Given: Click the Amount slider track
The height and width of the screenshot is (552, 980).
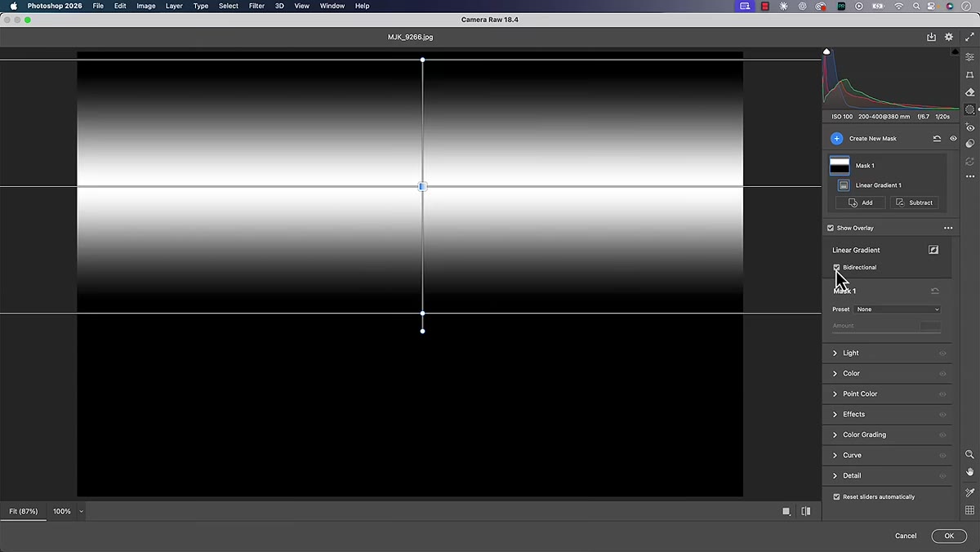Looking at the screenshot, I should coord(887,332).
